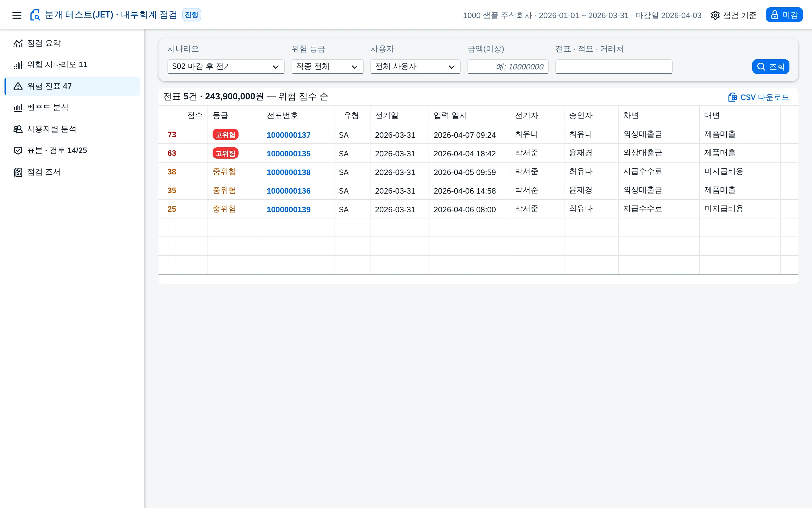
Task: Click the CSV 다운로드 link
Action: (x=758, y=97)
